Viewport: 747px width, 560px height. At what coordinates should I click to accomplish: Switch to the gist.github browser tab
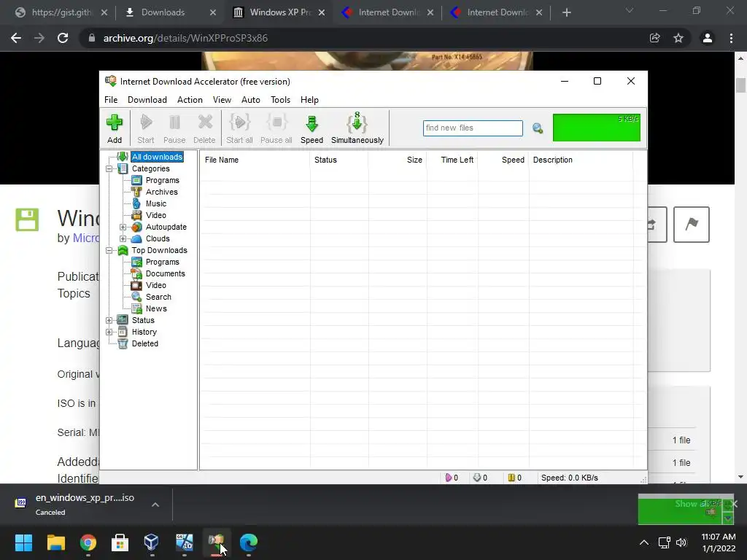coord(61,12)
